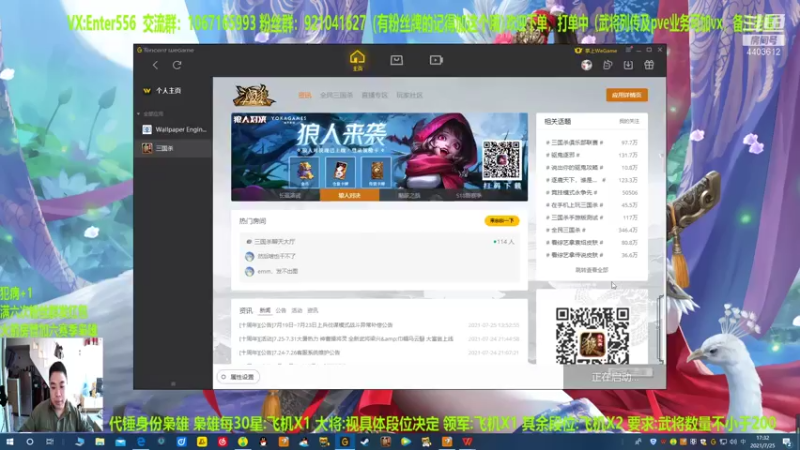This screenshot has width=800, height=450.
Task: Open the 7.24-7.26 maintenance notice
Action: 379,353
